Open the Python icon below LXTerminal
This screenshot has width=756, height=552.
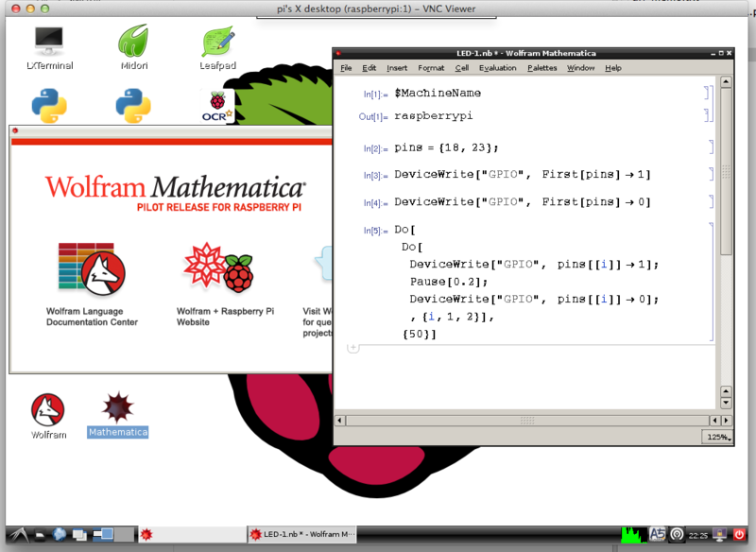49,106
